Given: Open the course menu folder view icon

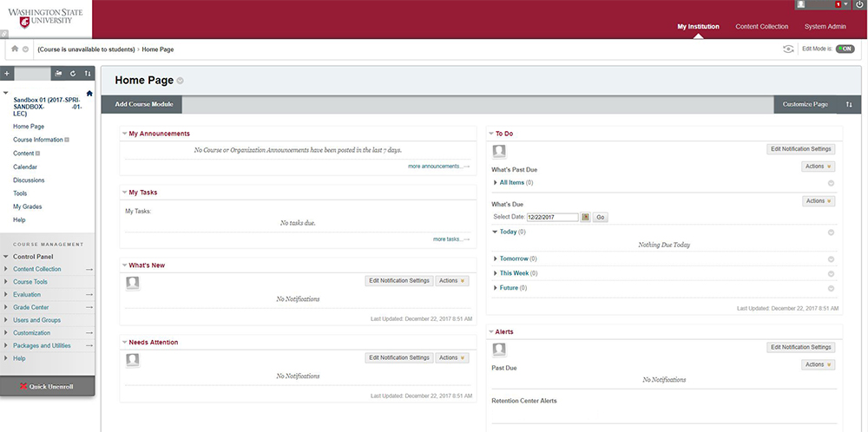Looking at the screenshot, I should tap(59, 74).
